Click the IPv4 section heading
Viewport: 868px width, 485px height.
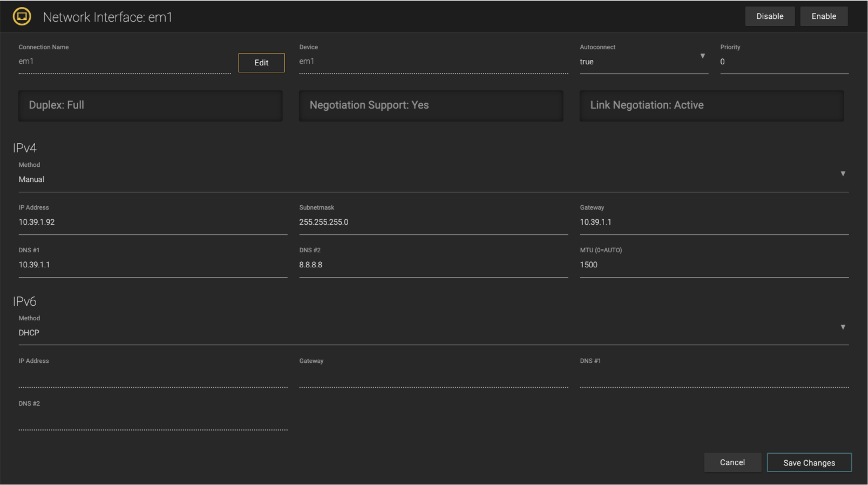point(25,148)
